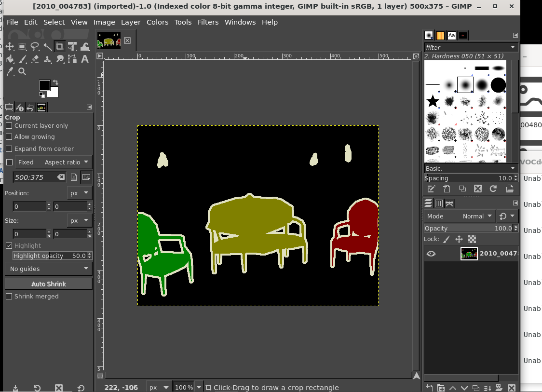The width and height of the screenshot is (542, 392).
Task: Select the Unified Transform tool
Action: tap(72, 47)
